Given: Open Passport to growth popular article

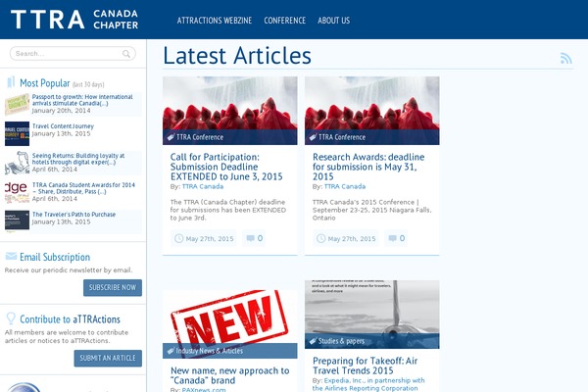Looking at the screenshot, I should tap(82, 100).
